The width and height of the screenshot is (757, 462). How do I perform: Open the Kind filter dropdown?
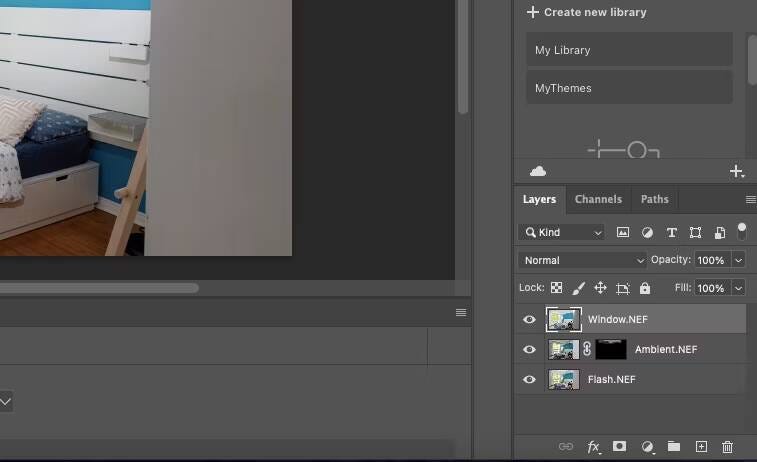[x=562, y=232]
